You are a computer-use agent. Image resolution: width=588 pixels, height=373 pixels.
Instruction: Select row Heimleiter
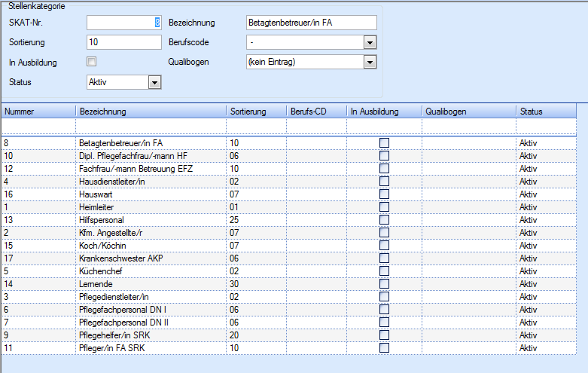click(x=289, y=206)
